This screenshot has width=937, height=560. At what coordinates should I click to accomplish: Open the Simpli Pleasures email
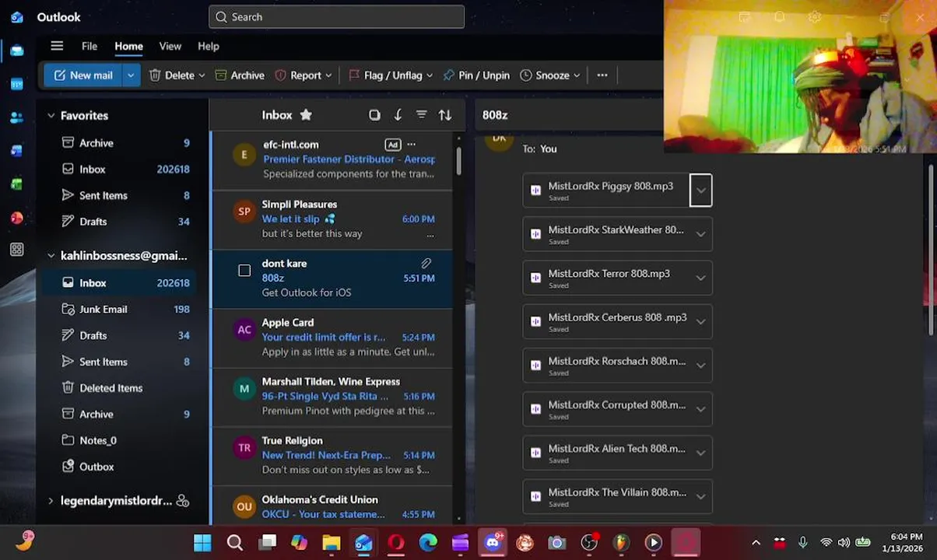(x=332, y=219)
